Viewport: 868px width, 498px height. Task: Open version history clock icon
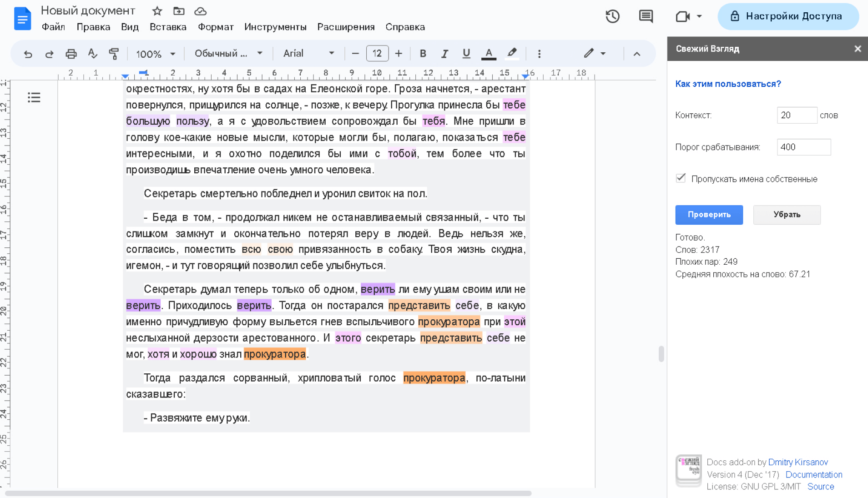(x=612, y=17)
